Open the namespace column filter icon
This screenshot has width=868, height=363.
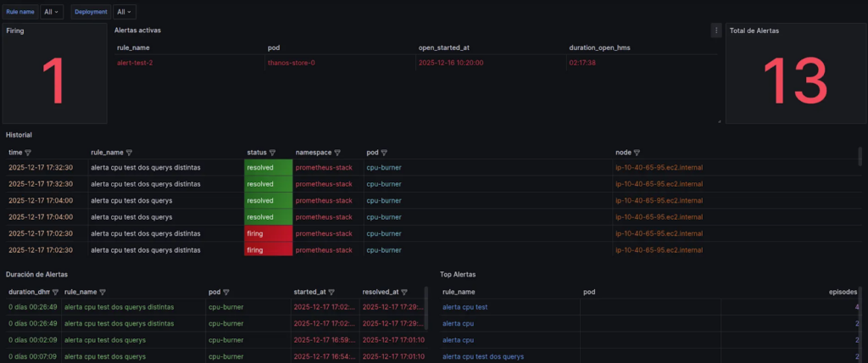coord(337,153)
